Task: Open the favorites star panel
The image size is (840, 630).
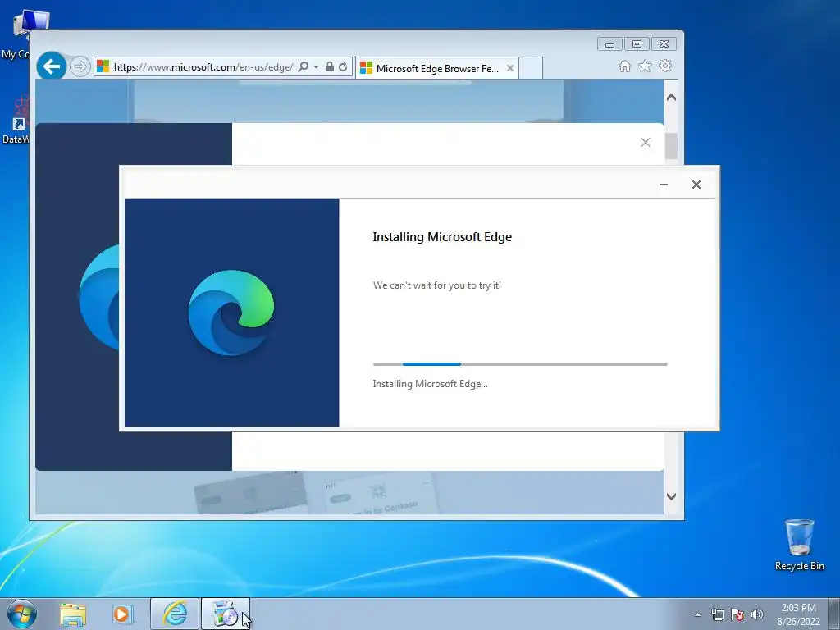Action: pos(645,66)
